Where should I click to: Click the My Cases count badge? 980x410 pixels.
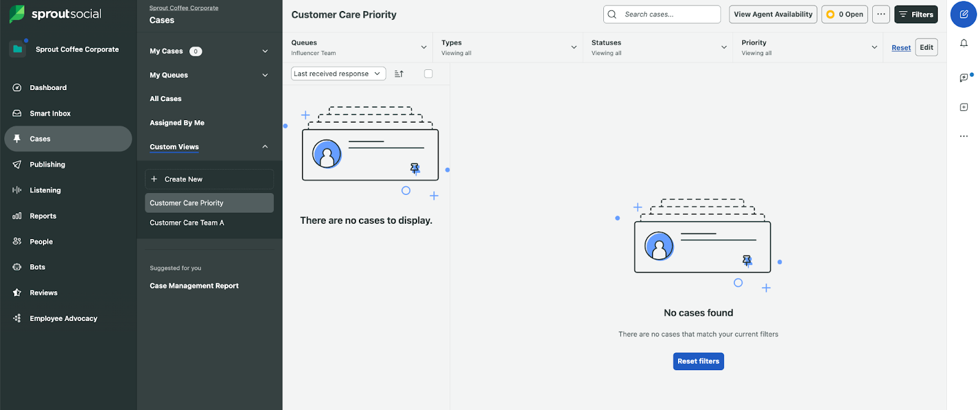click(x=195, y=51)
